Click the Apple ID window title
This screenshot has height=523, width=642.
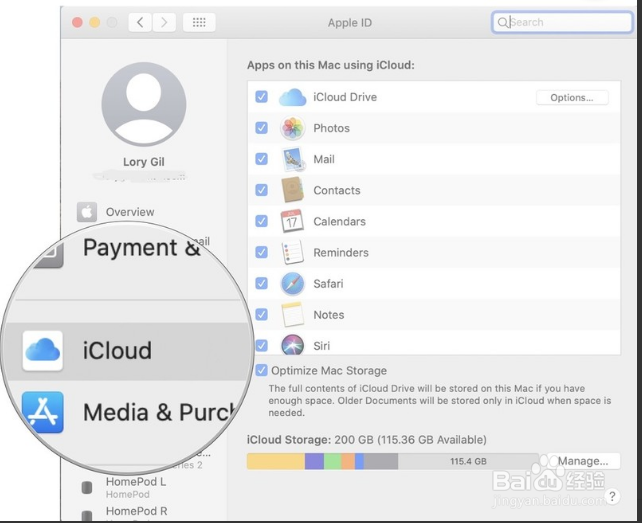point(350,23)
